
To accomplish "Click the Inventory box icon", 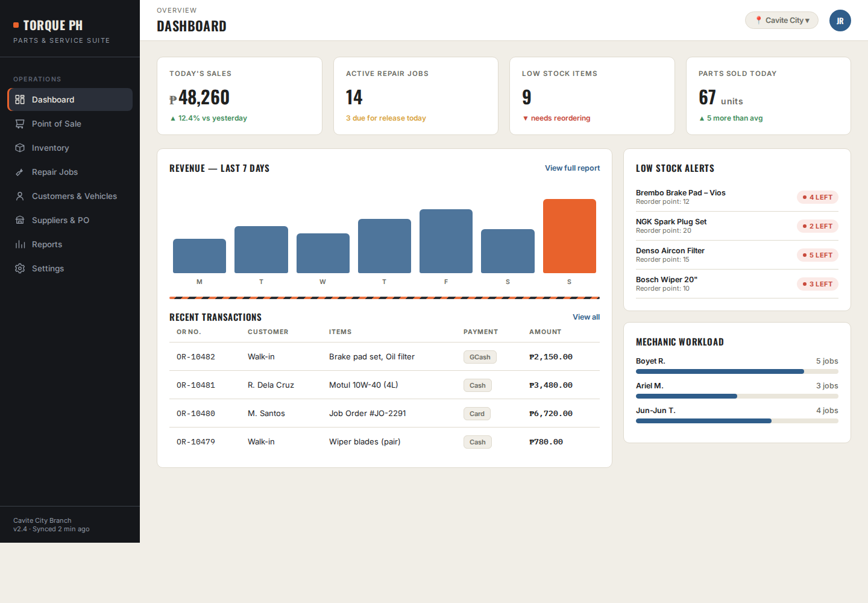I will 20,148.
